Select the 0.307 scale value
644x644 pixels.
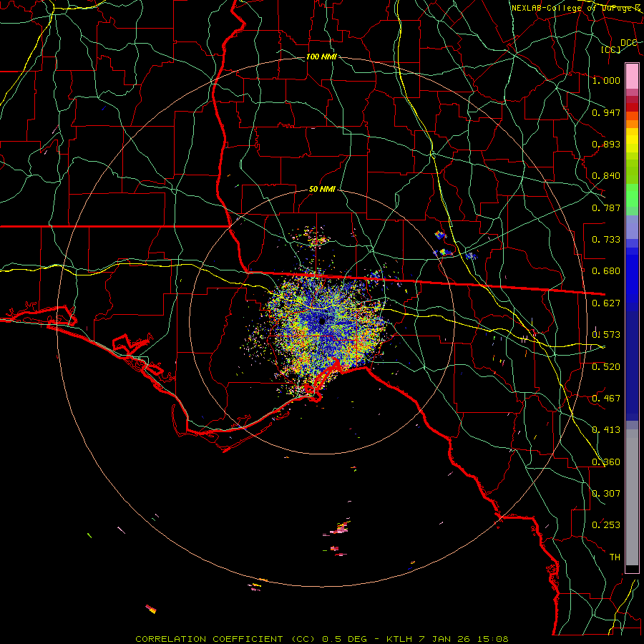click(606, 494)
